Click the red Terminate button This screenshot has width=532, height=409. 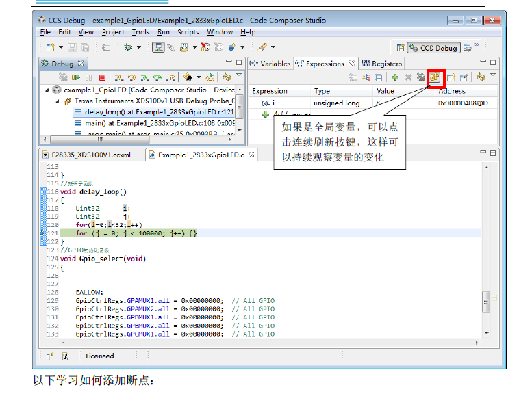tap(102, 77)
